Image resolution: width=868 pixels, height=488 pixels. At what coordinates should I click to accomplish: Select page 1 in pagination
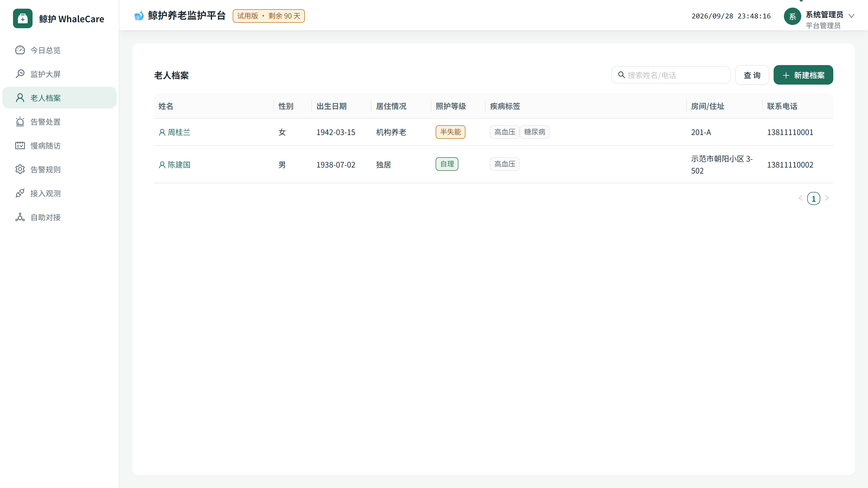click(x=813, y=198)
